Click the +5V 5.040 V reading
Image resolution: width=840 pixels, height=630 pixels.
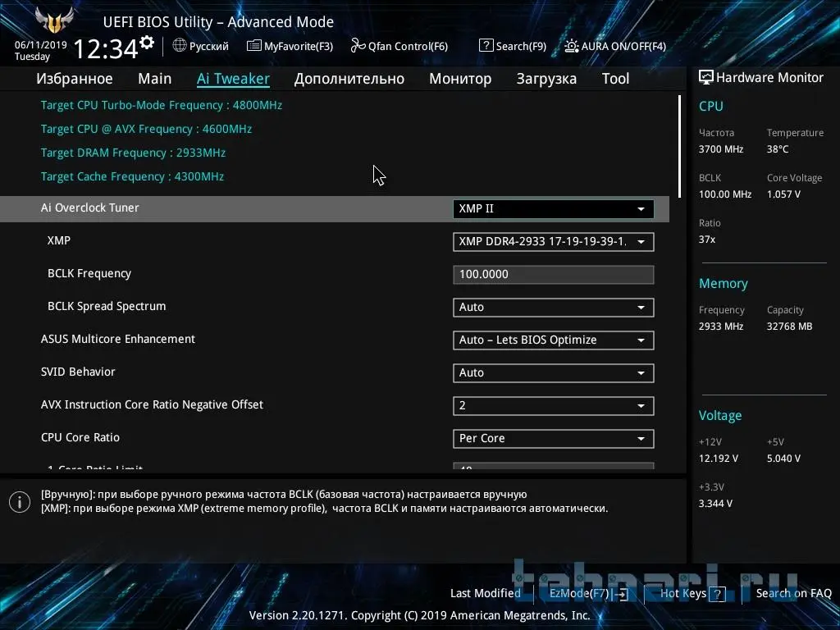pyautogui.click(x=783, y=459)
